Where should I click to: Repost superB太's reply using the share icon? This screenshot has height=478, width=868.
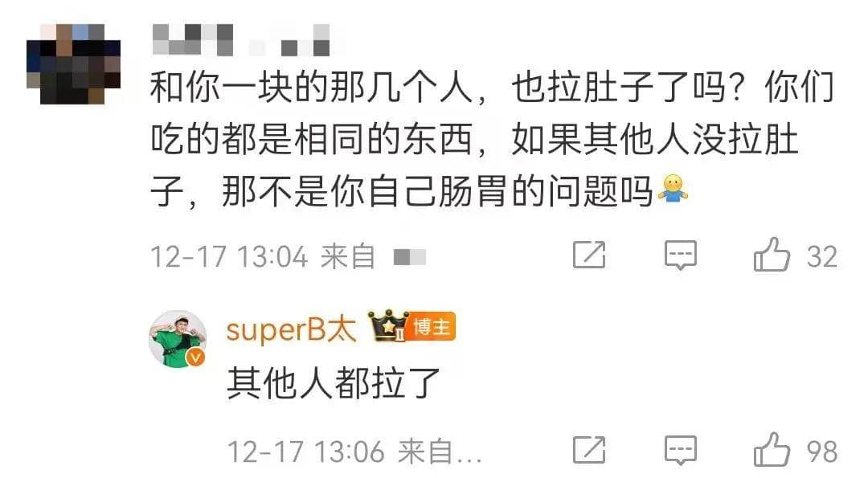tap(589, 450)
